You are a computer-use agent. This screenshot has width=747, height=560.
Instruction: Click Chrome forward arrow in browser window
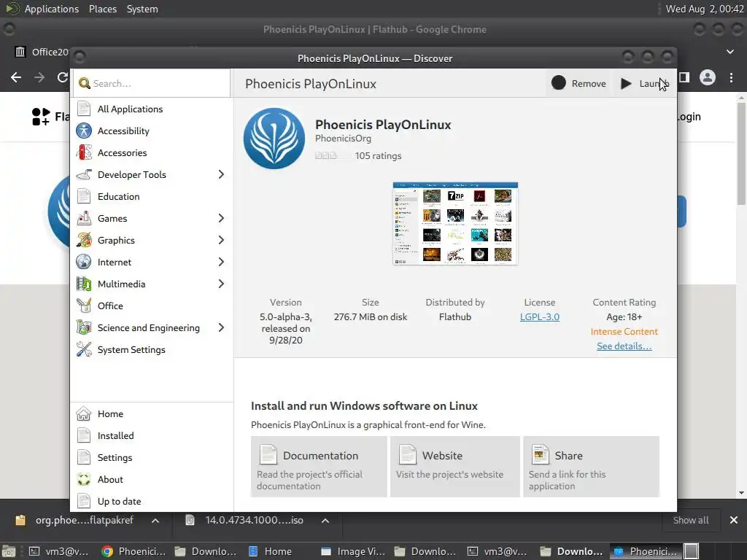39,77
